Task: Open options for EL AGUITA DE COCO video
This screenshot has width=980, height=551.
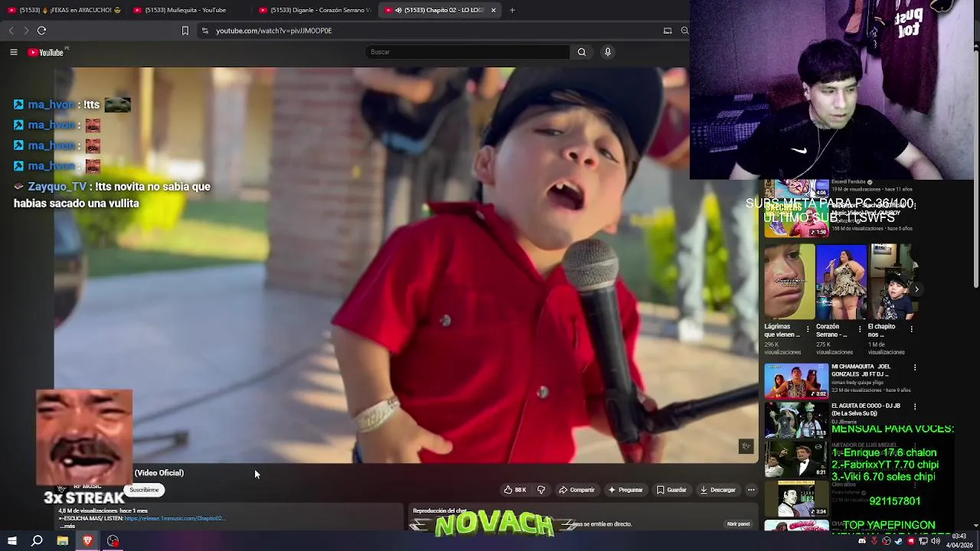Action: (914, 406)
